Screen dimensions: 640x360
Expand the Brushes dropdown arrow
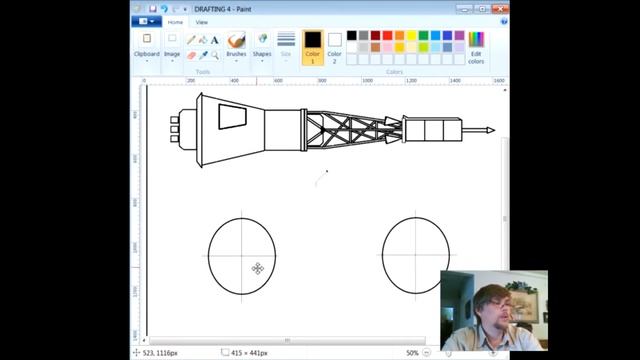pyautogui.click(x=236, y=61)
